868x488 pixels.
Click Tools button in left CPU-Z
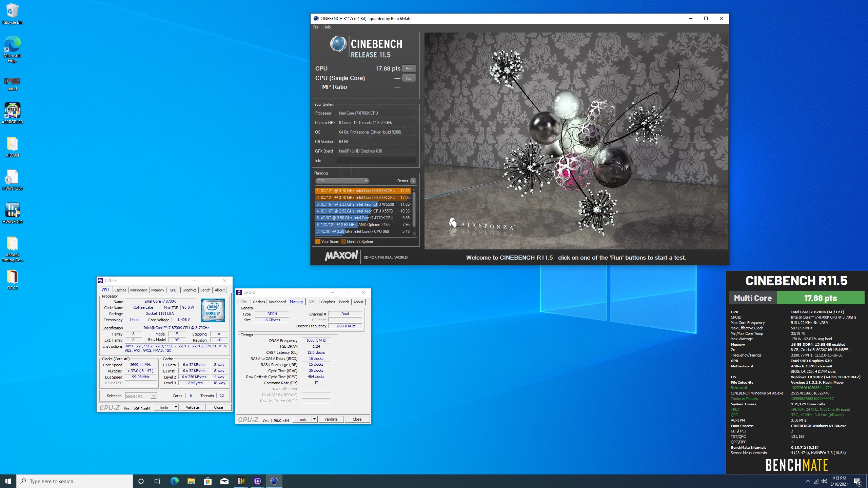click(x=163, y=408)
